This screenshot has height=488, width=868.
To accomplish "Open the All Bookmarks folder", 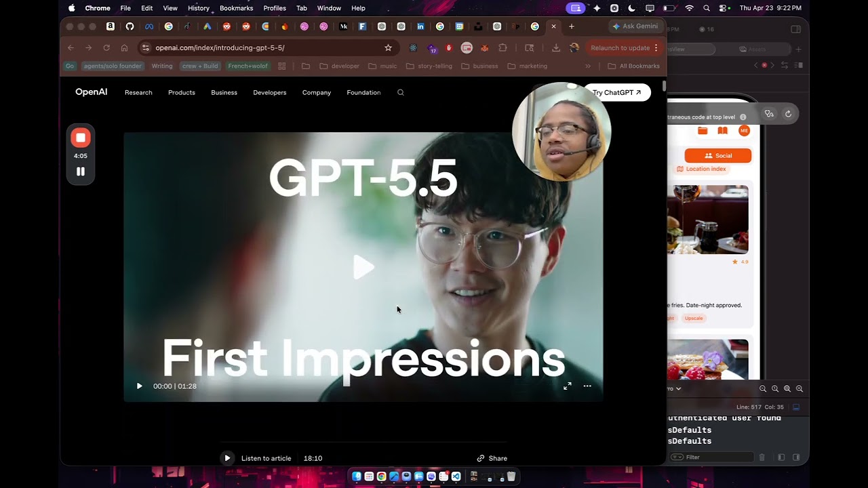I will (x=634, y=66).
